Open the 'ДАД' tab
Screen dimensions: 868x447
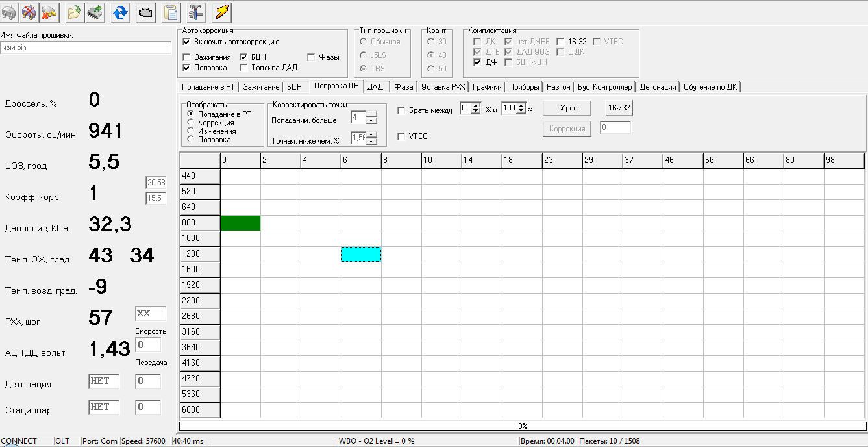[375, 87]
